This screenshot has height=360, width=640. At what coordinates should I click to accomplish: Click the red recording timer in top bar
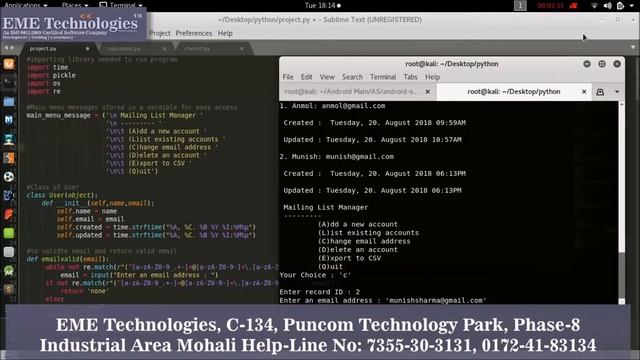click(550, 5)
